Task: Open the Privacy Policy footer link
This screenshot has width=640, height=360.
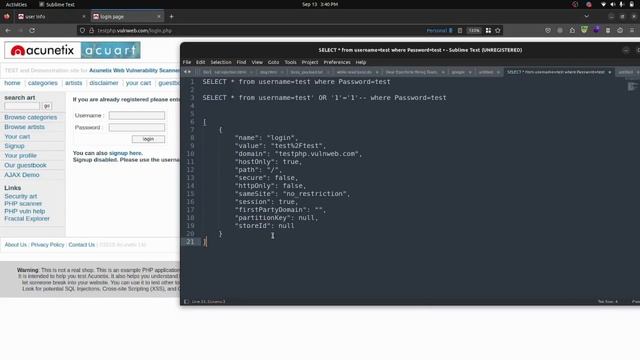Action: [47, 244]
